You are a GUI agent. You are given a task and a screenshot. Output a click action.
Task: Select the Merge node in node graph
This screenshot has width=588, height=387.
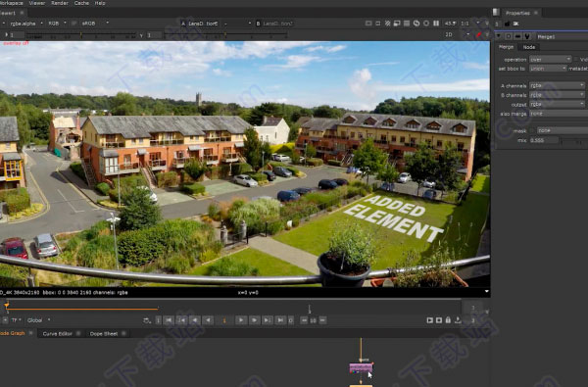coord(361,367)
